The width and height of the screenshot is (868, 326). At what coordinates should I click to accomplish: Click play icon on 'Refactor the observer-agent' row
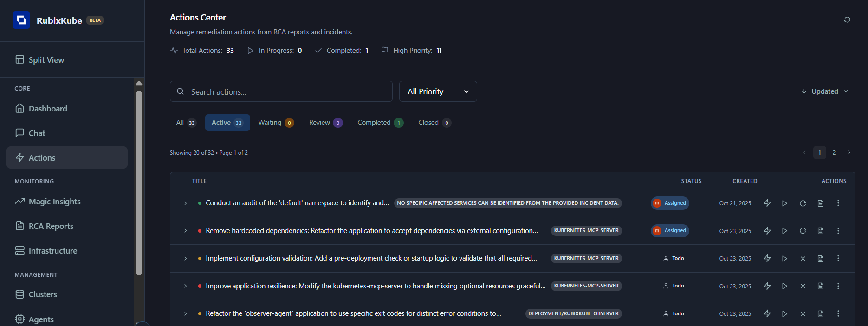point(784,313)
